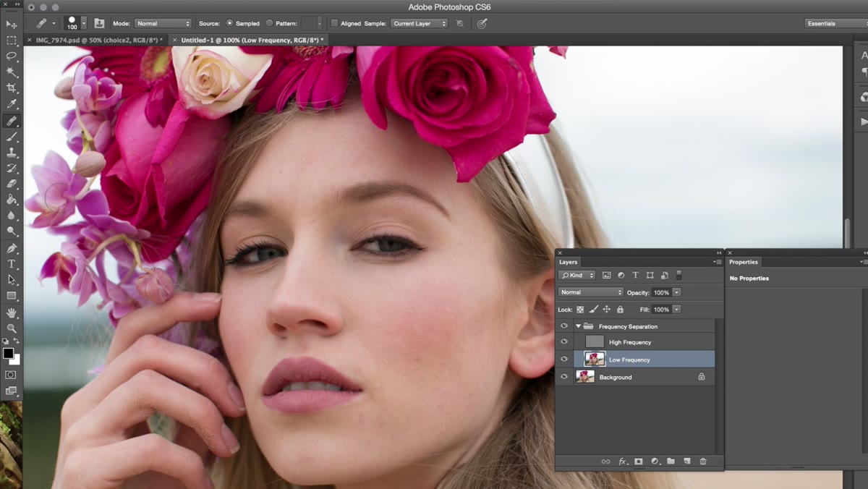Create a new layer group
The width and height of the screenshot is (868, 489).
tap(671, 462)
